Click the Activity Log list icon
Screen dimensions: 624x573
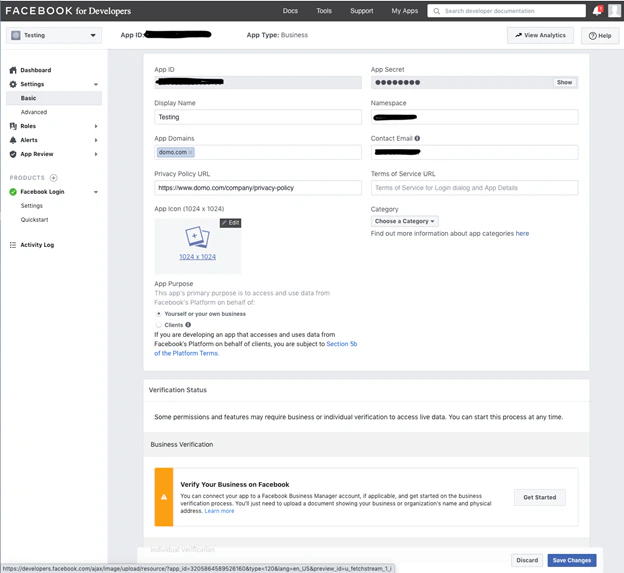click(13, 245)
